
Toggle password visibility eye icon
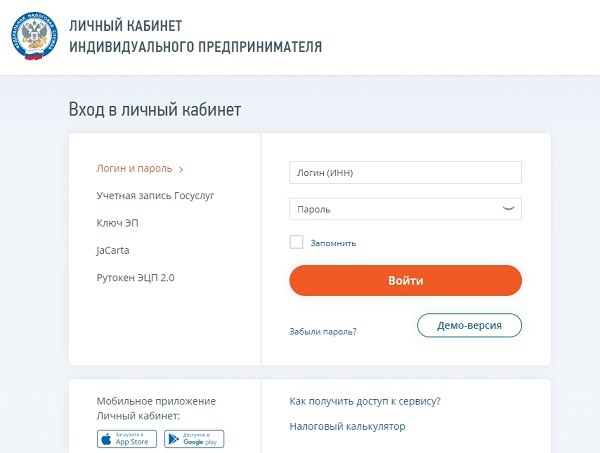[508, 209]
